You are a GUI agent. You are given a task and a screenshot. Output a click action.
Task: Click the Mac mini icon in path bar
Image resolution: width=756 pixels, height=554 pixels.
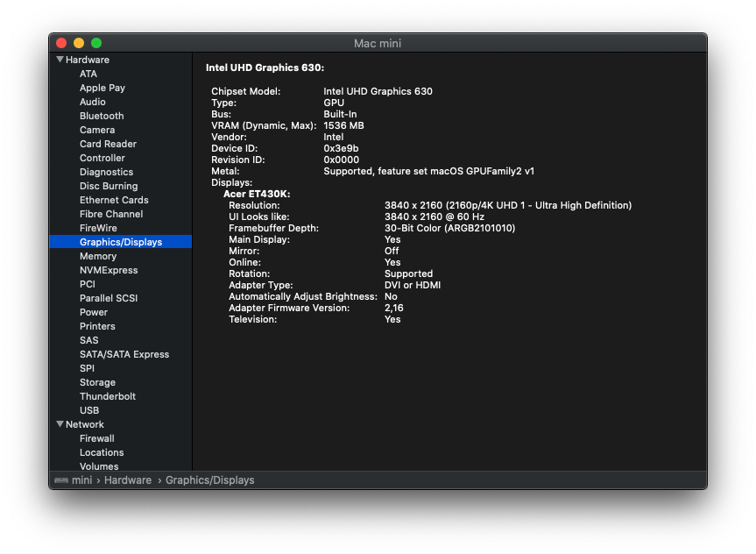click(61, 480)
